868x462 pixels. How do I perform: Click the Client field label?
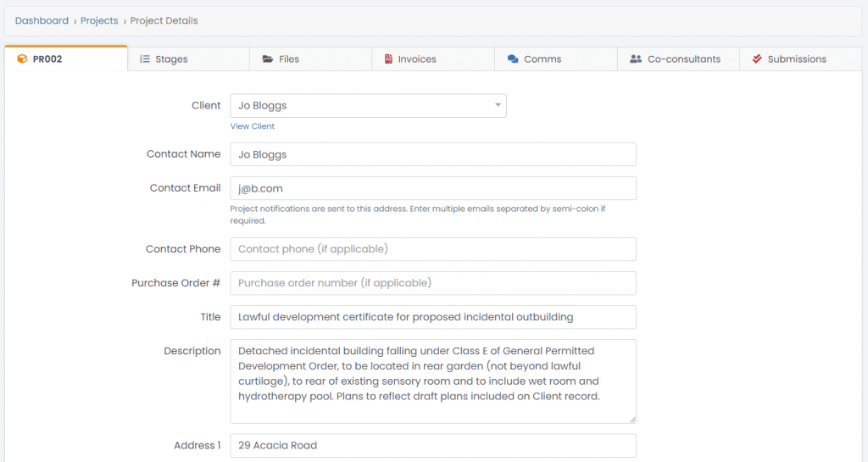206,105
